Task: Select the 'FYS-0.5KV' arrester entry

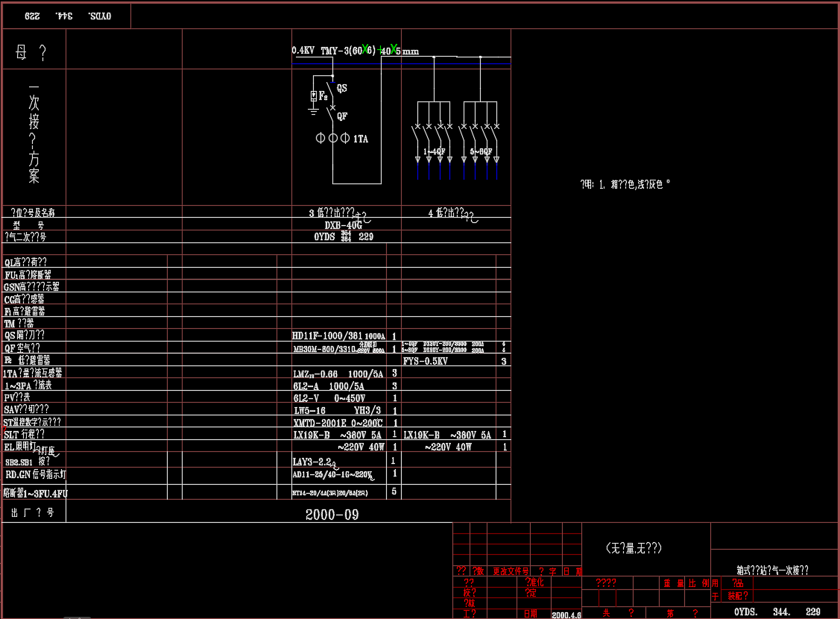Action: click(426, 361)
